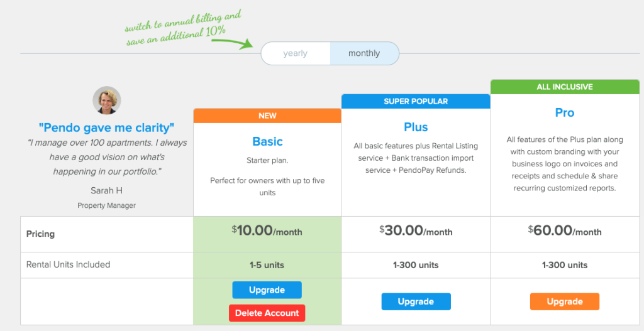This screenshot has height=331, width=644.
Task: Click Sarah H's profile photo
Action: 107,100
